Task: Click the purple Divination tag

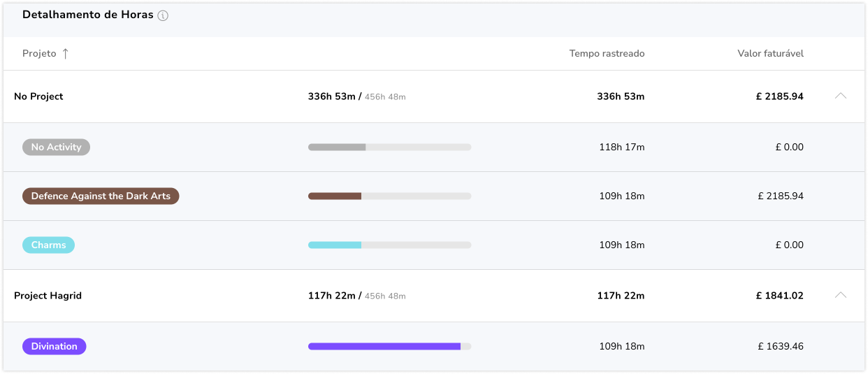Action: [54, 347]
